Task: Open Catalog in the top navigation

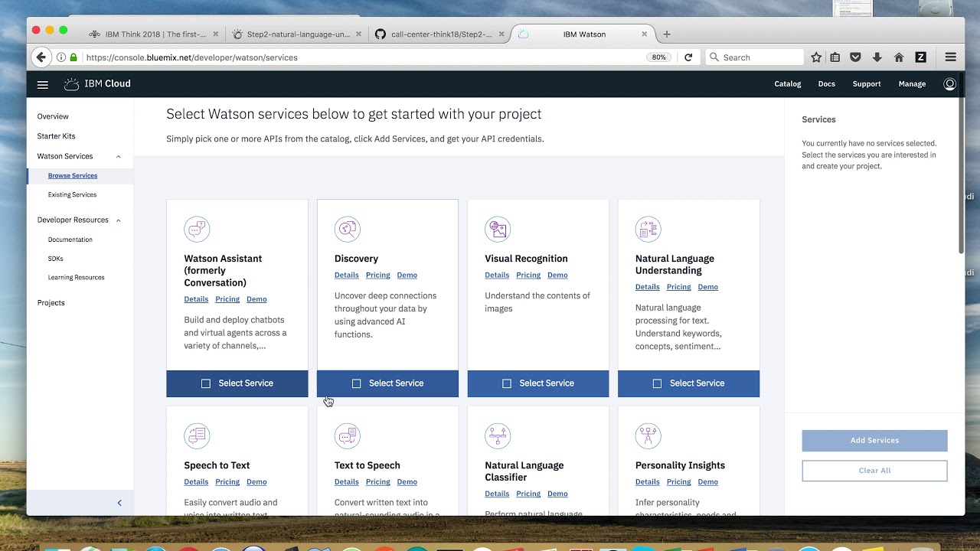Action: point(787,84)
